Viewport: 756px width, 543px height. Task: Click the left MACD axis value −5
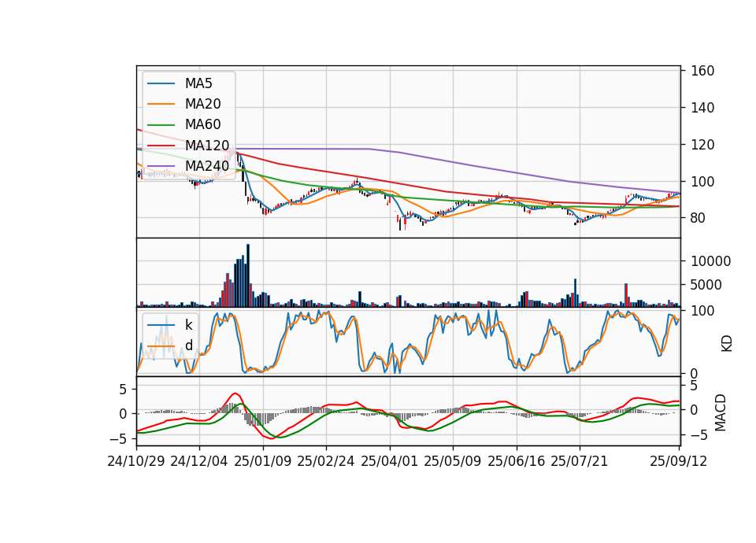pyautogui.click(x=118, y=439)
